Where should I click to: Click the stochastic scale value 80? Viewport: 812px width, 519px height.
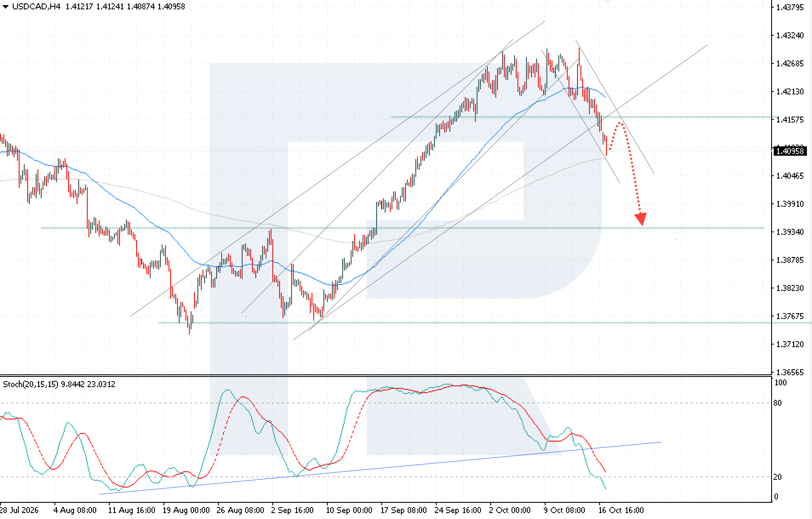point(778,403)
